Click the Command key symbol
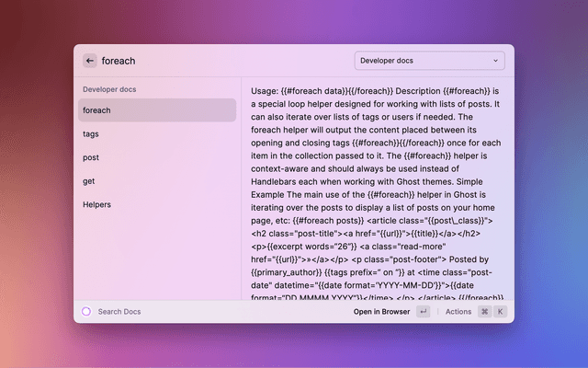The image size is (588, 368). [x=484, y=312]
